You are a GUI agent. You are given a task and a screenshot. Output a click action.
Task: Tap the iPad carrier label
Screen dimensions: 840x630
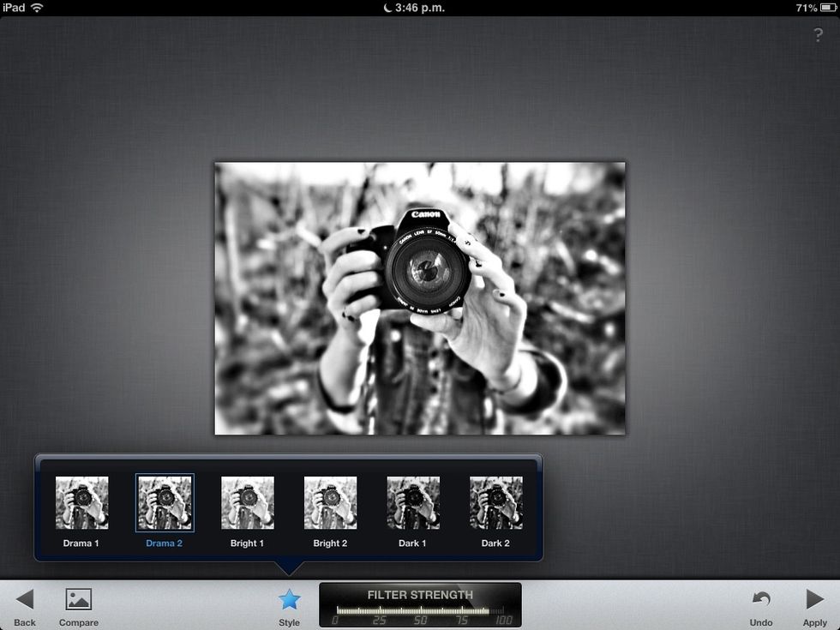14,8
